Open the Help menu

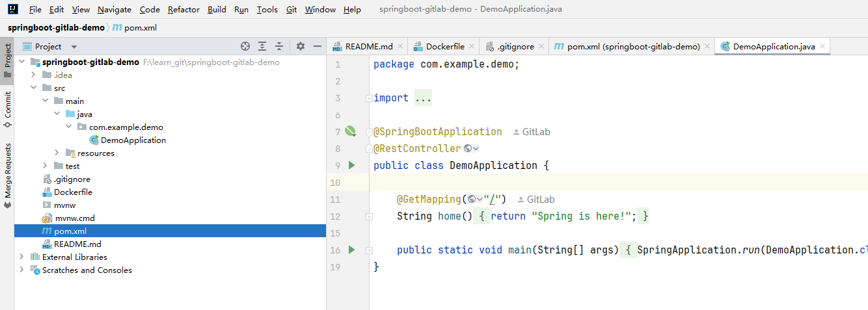pos(352,10)
